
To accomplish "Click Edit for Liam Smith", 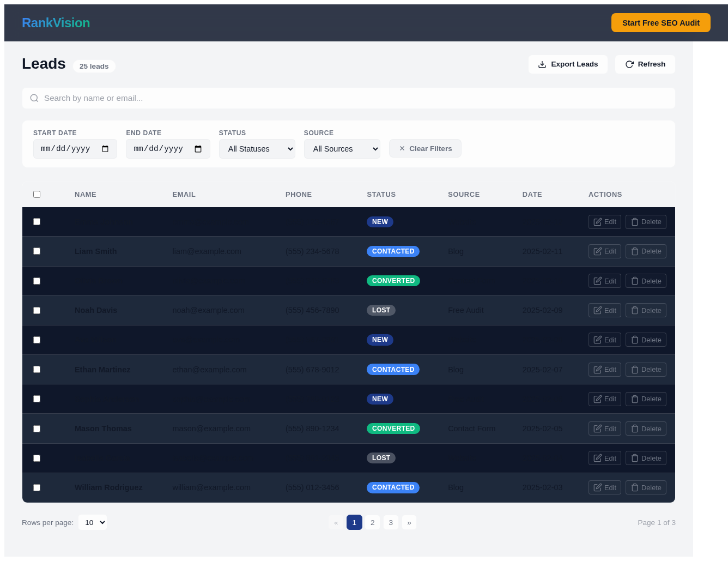I will 605,251.
